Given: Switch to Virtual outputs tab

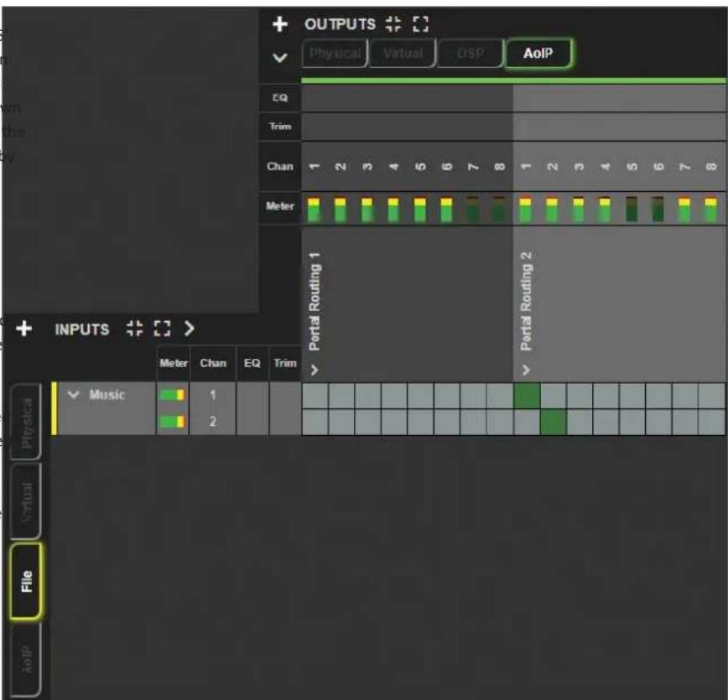Looking at the screenshot, I should click(403, 54).
